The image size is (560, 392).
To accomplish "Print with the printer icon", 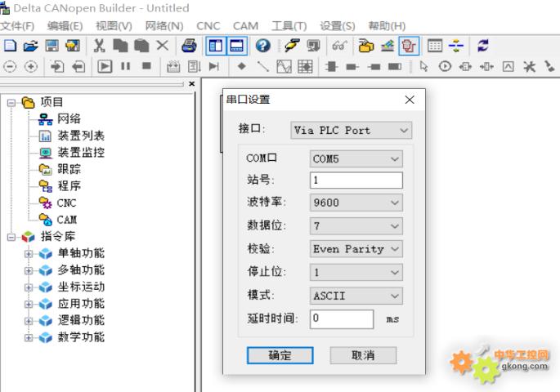I will (189, 46).
